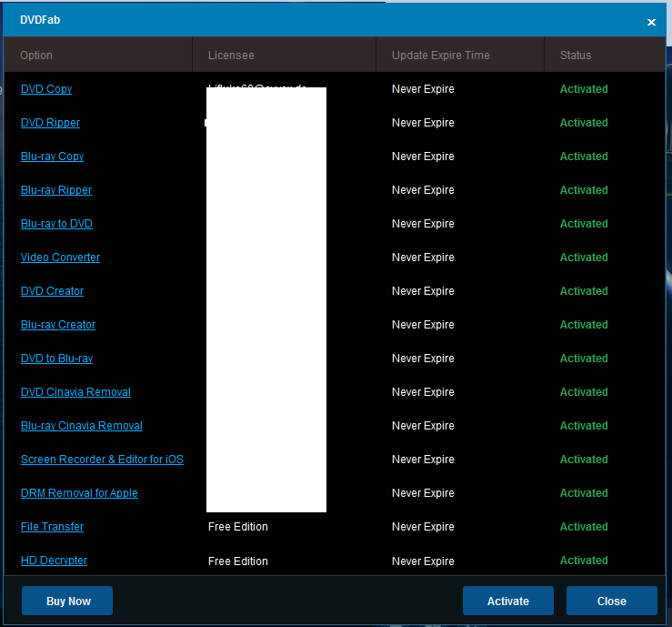Open the Video Converter link

[x=60, y=258]
